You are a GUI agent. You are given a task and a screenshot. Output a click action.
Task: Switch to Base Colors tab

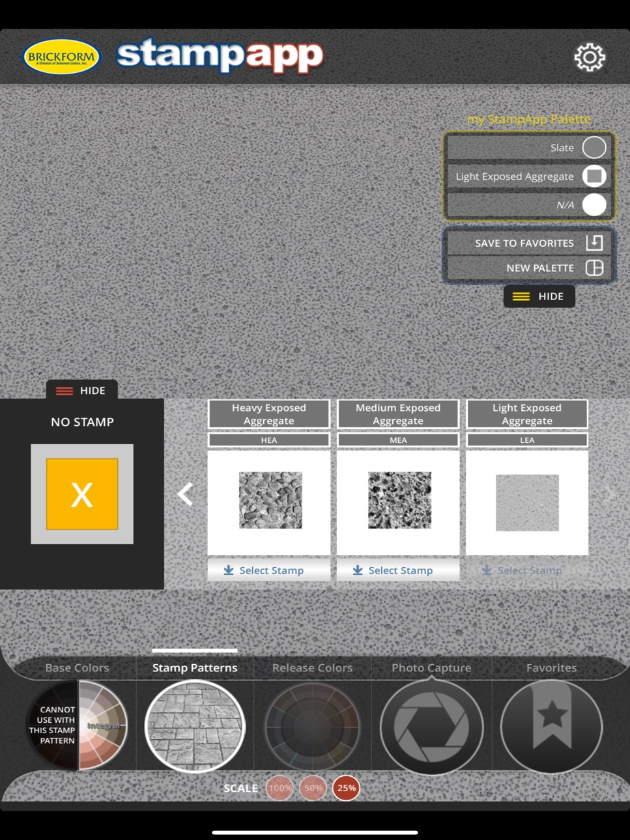coord(77,667)
